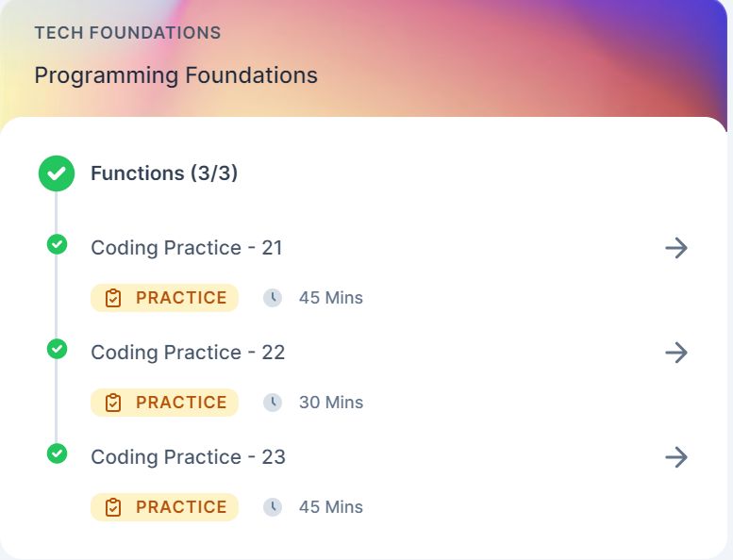Click the clipboard icon in Practice 23 badge
Screen dimensions: 733x560
[114, 507]
